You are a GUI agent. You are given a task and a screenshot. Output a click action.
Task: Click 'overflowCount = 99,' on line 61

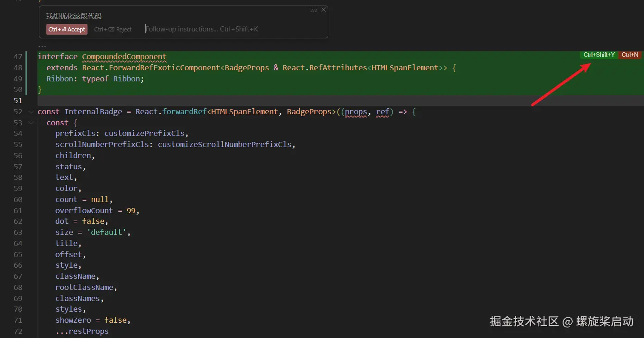point(98,211)
